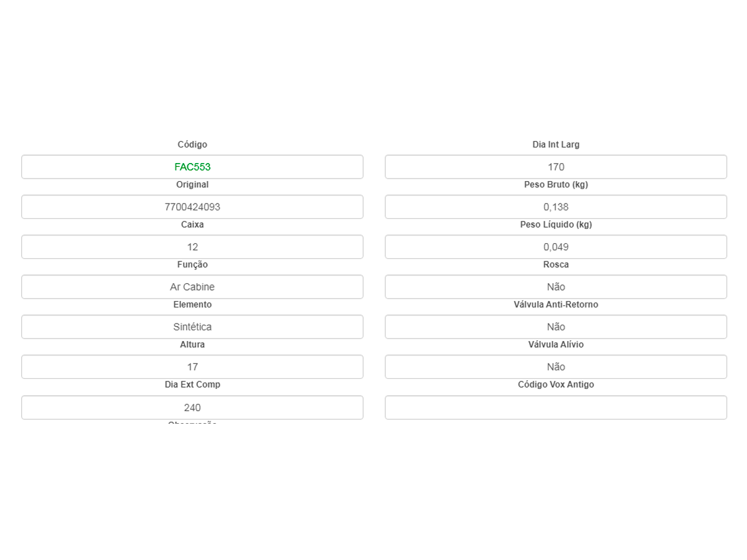
Task: Focus the Função field showing Ar Cabine
Action: (x=192, y=287)
